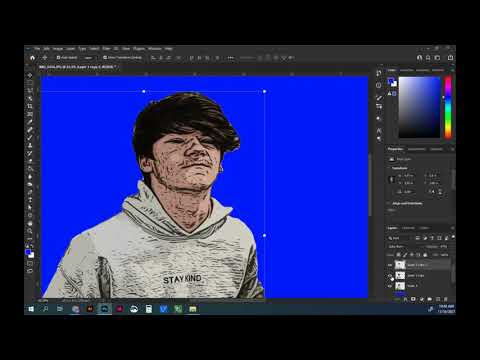Toggle the layer filtering switch

point(453,237)
